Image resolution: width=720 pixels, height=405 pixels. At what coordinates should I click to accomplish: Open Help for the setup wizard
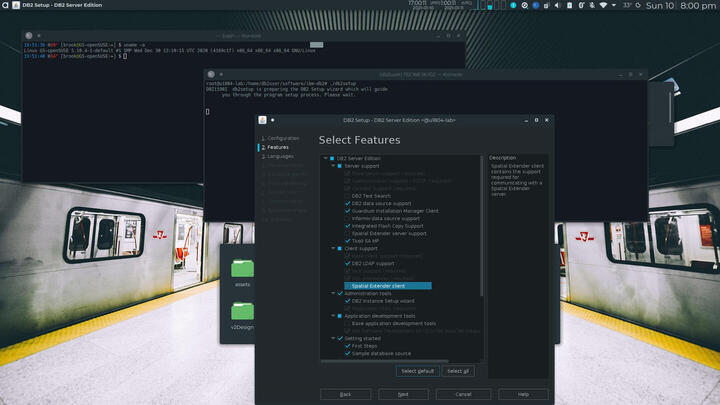coord(523,394)
